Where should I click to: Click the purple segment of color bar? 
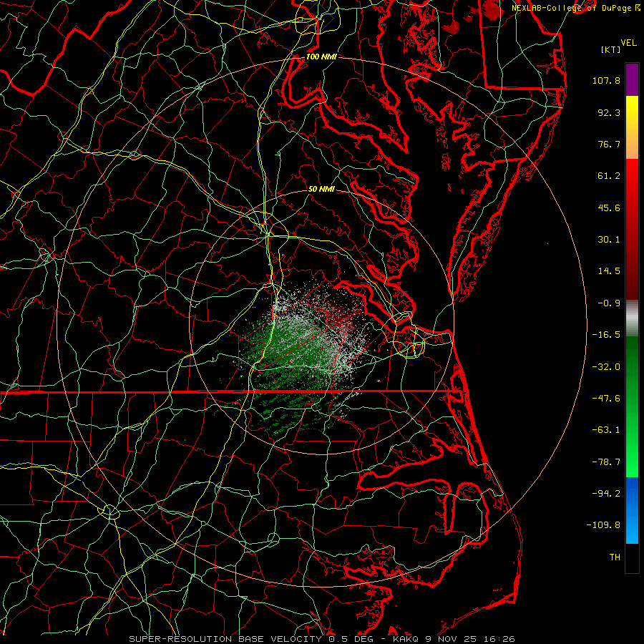632,80
